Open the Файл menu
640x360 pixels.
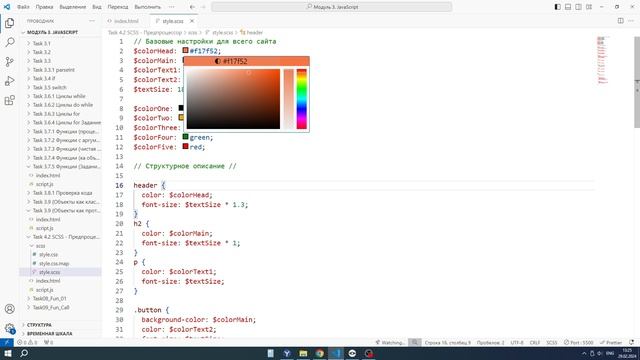(23, 7)
